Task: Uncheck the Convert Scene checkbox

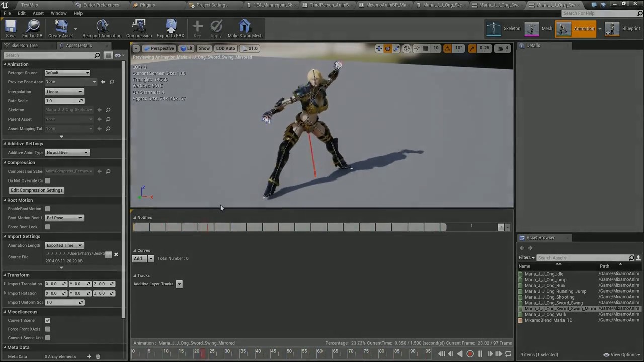Action: (x=48, y=320)
